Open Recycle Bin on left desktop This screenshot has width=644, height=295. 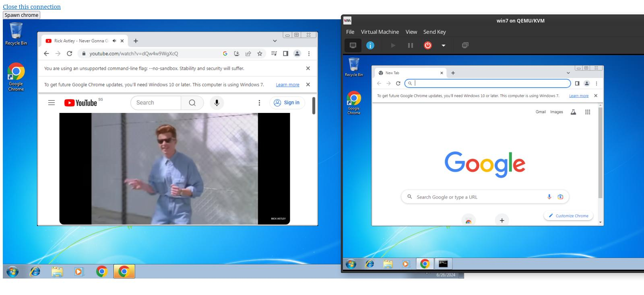coord(16,34)
